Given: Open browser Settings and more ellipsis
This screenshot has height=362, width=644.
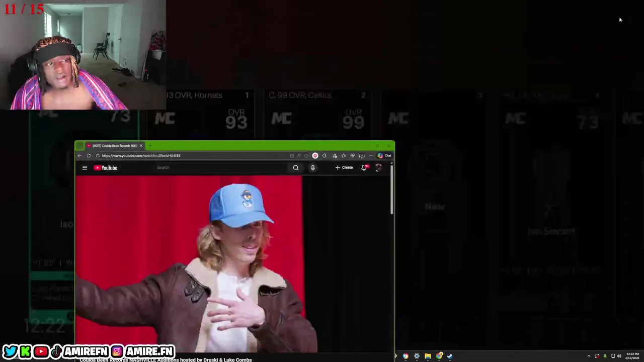Looking at the screenshot, I should (371, 155).
